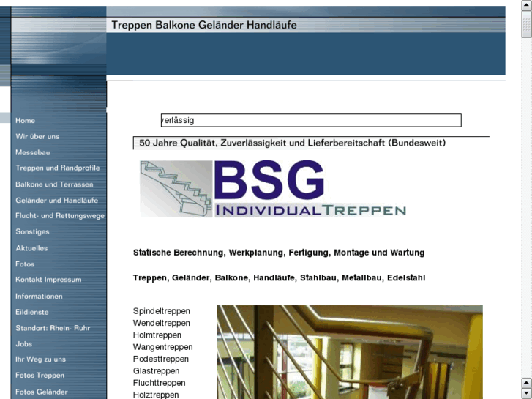
Task: Open the Eildienste page
Action: pyautogui.click(x=32, y=312)
